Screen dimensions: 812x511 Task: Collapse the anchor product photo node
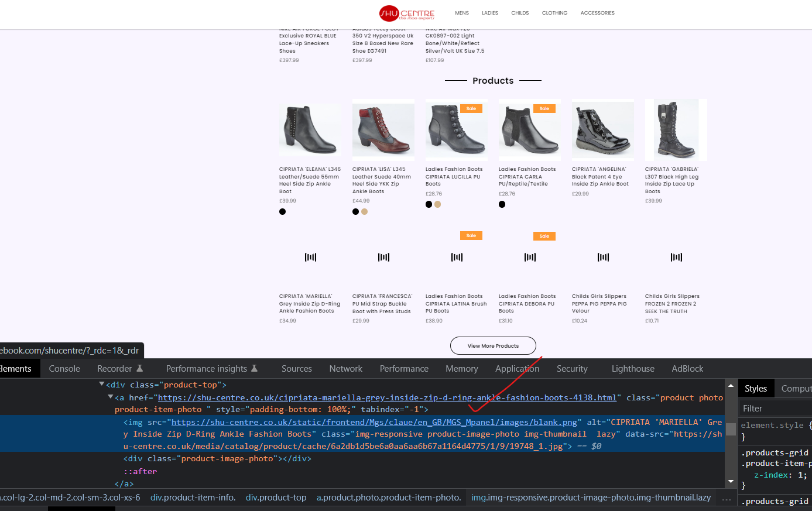click(111, 397)
